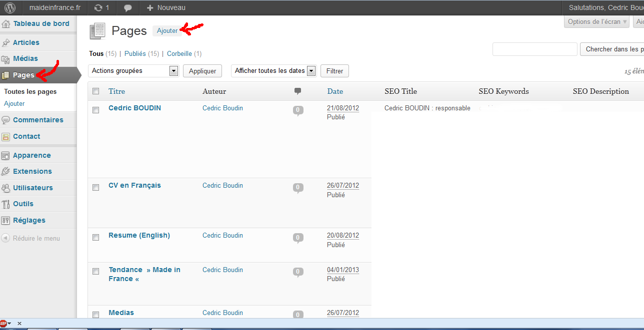Expand Options de l'écran panel

597,21
